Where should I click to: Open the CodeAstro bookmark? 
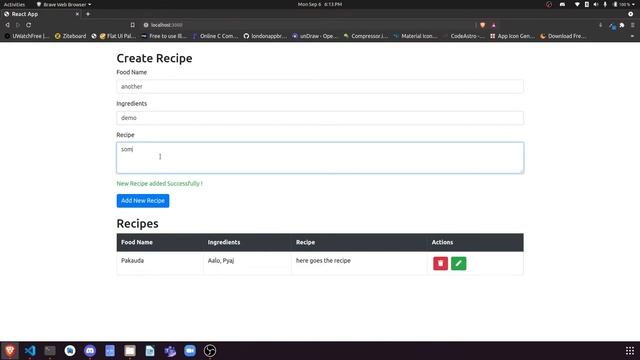(463, 36)
